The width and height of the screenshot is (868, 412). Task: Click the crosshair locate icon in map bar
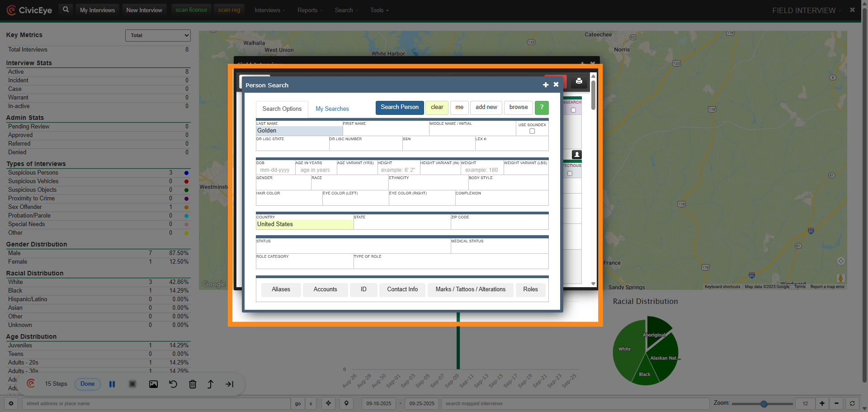(x=329, y=403)
